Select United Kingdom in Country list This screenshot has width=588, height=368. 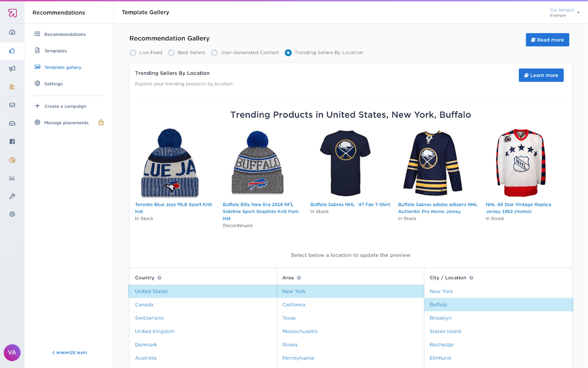155,332
